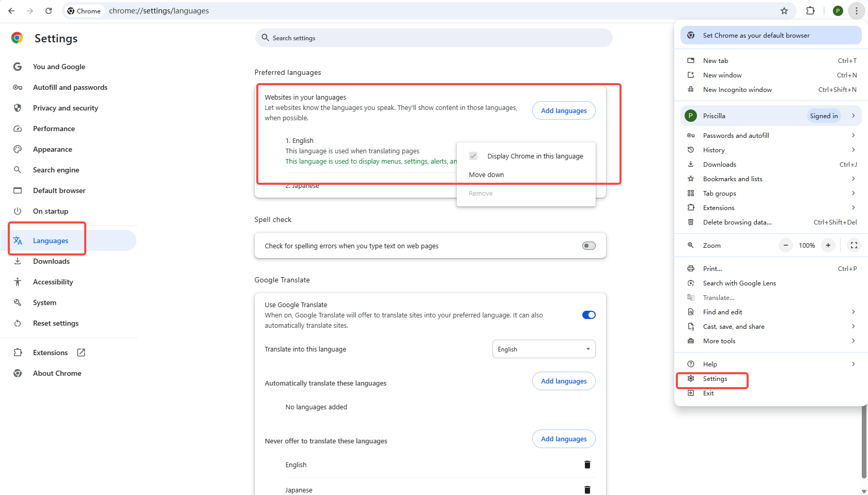Delete Japanese from never-translate list
868x495 pixels.
click(587, 489)
